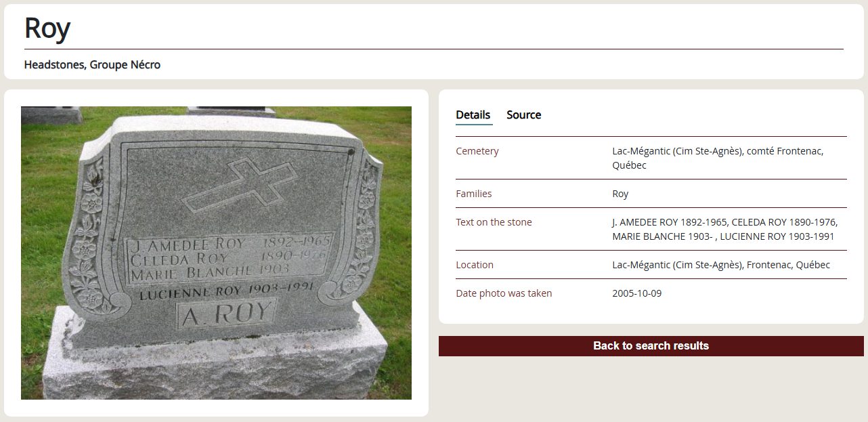
Task: Click the photo date 2005-10-09
Action: 636,293
